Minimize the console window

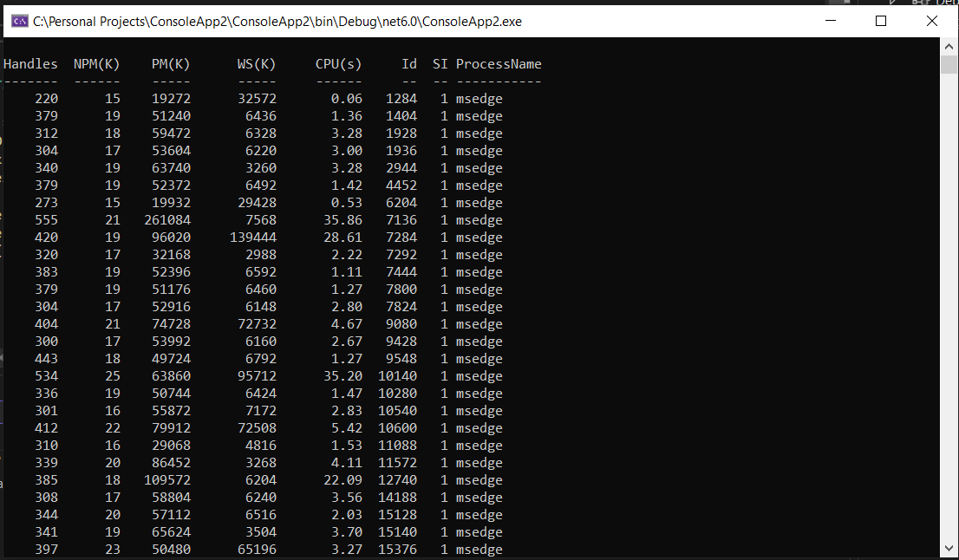[x=830, y=21]
